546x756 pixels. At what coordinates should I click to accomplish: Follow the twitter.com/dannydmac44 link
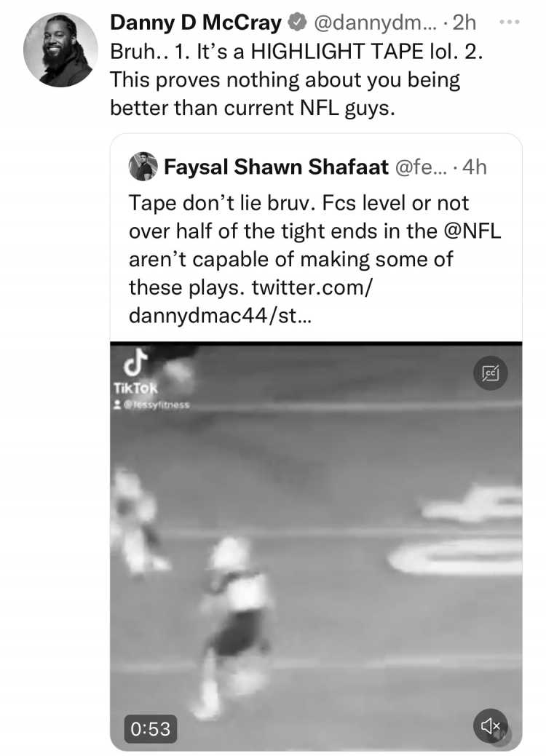[251, 301]
